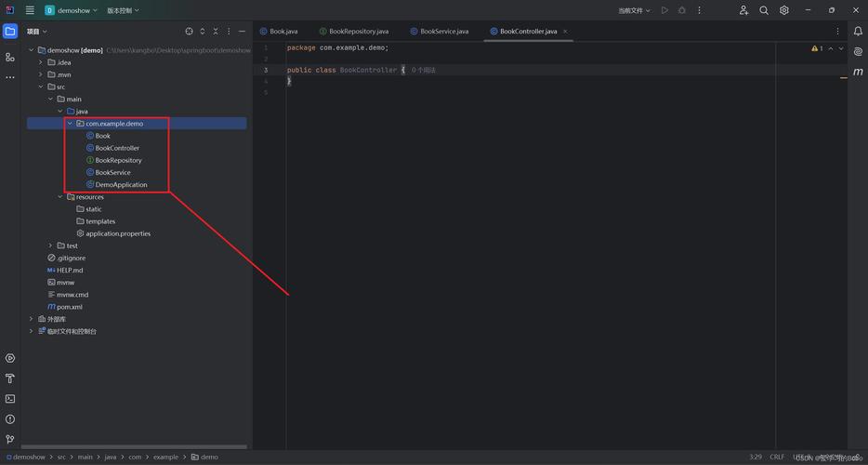Collapse the src folder
868x465 pixels.
click(x=40, y=86)
